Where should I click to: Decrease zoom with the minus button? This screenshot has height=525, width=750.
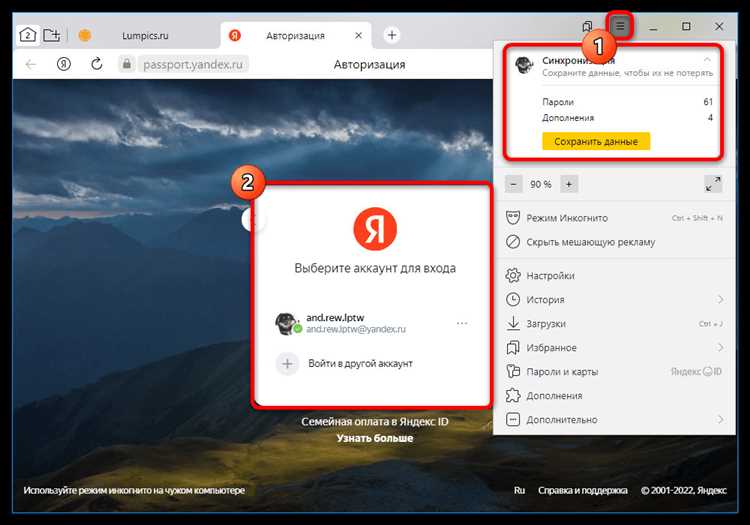[513, 184]
